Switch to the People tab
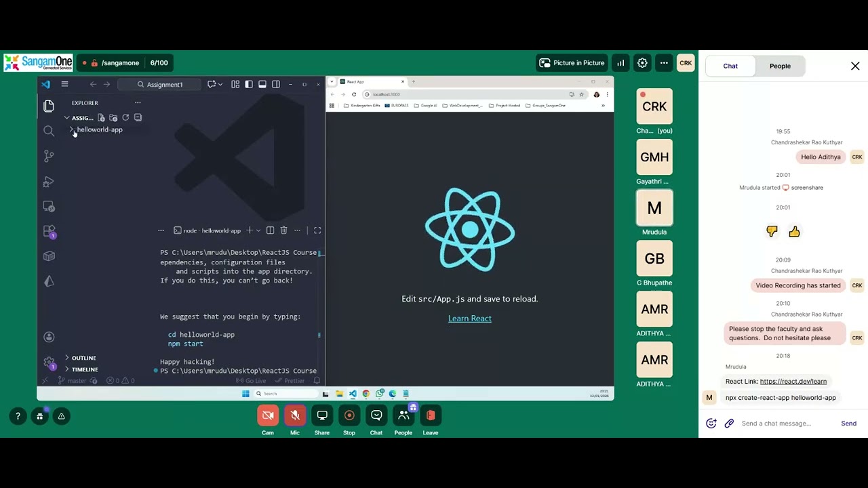 [x=780, y=66]
